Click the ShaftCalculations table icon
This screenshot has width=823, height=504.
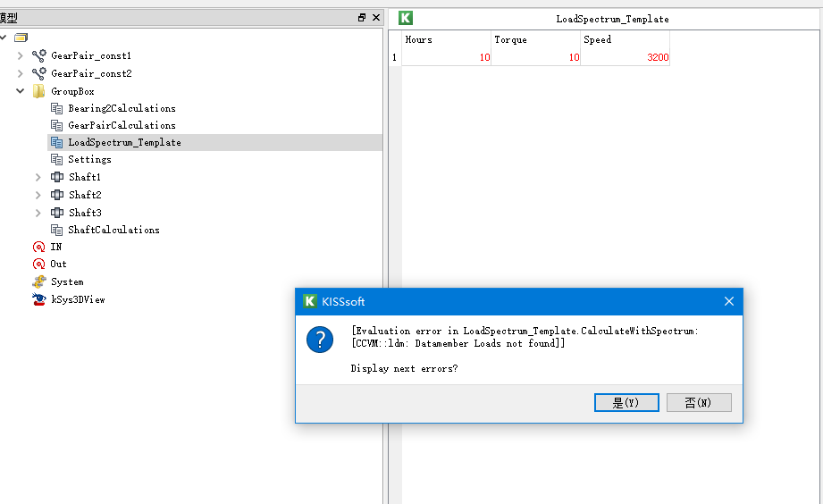56,230
